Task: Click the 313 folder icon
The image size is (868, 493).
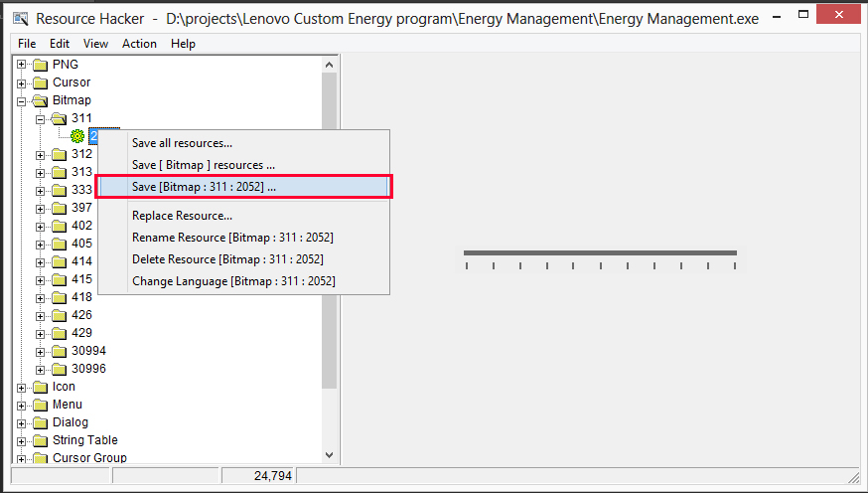Action: [x=59, y=172]
